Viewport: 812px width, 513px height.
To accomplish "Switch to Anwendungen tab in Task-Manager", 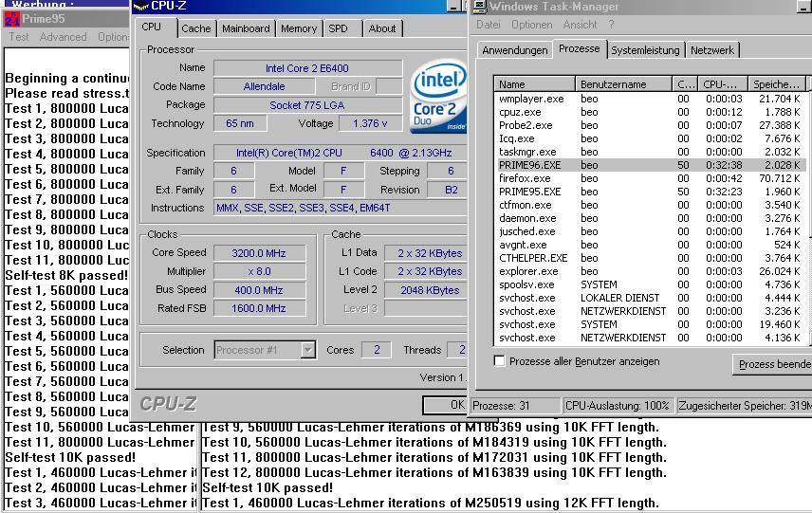I will tap(514, 50).
